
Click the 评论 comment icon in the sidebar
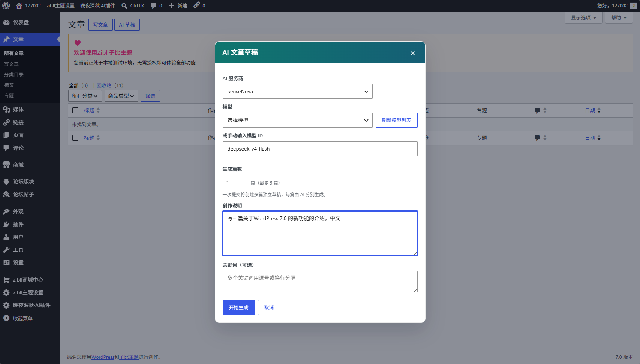(x=6, y=148)
